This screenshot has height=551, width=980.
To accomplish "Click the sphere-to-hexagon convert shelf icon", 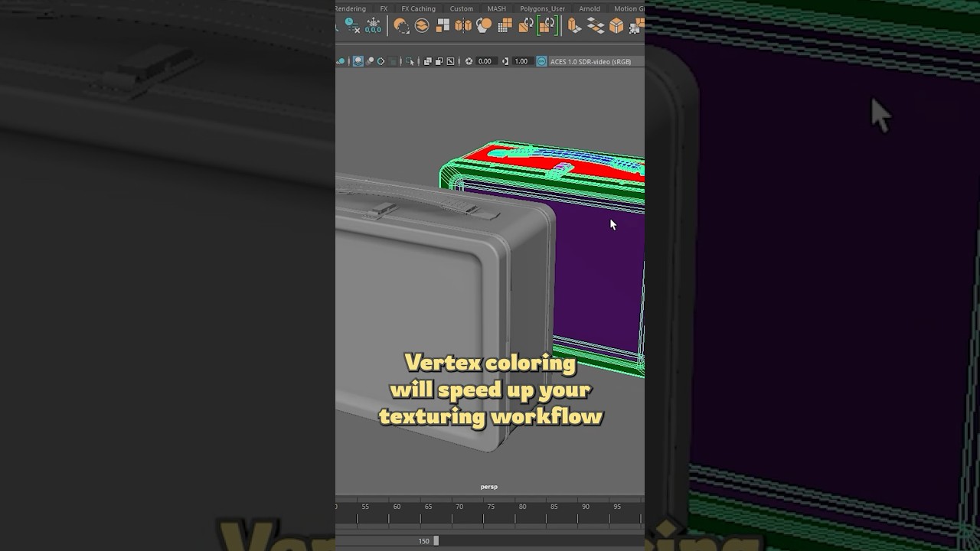I will coord(484,25).
